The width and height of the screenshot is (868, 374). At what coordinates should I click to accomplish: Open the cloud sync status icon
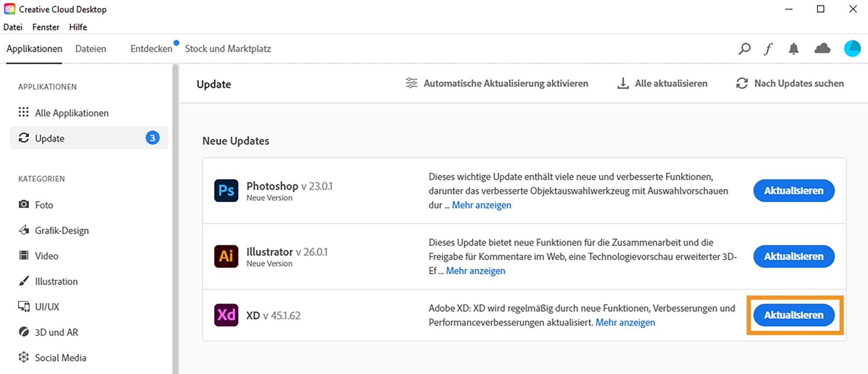point(822,48)
